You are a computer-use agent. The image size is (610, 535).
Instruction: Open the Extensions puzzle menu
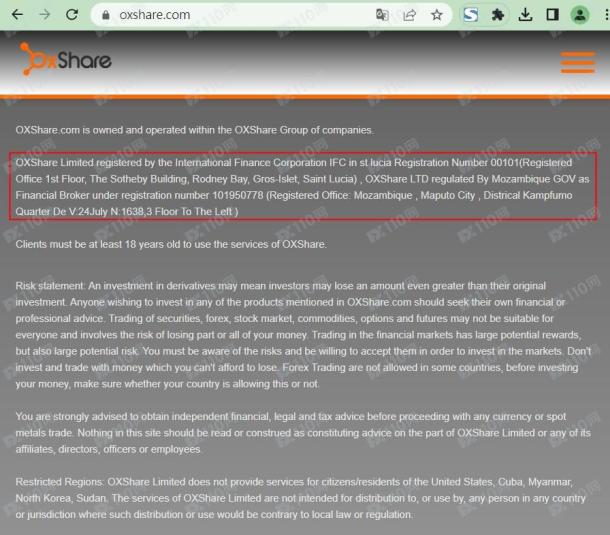pos(498,15)
